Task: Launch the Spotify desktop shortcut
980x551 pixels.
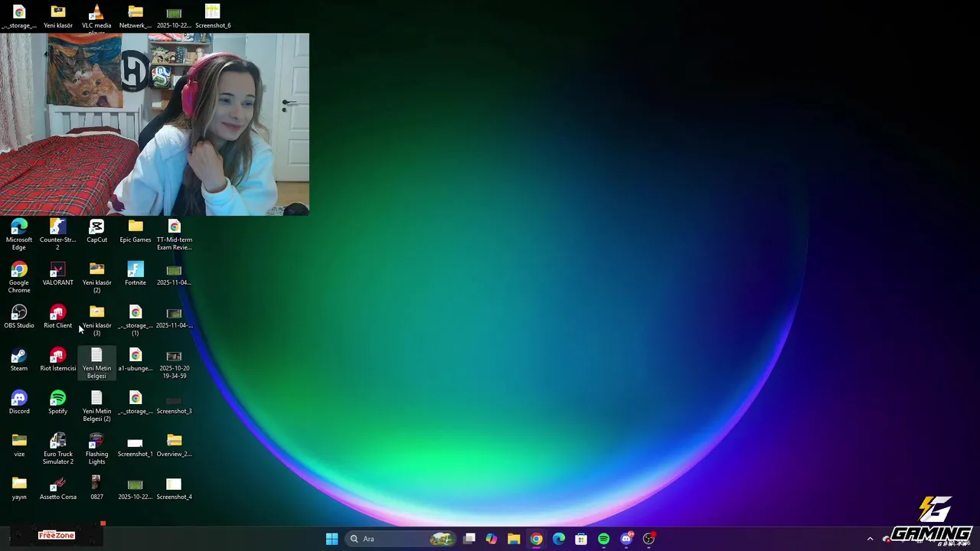Action: click(x=57, y=403)
